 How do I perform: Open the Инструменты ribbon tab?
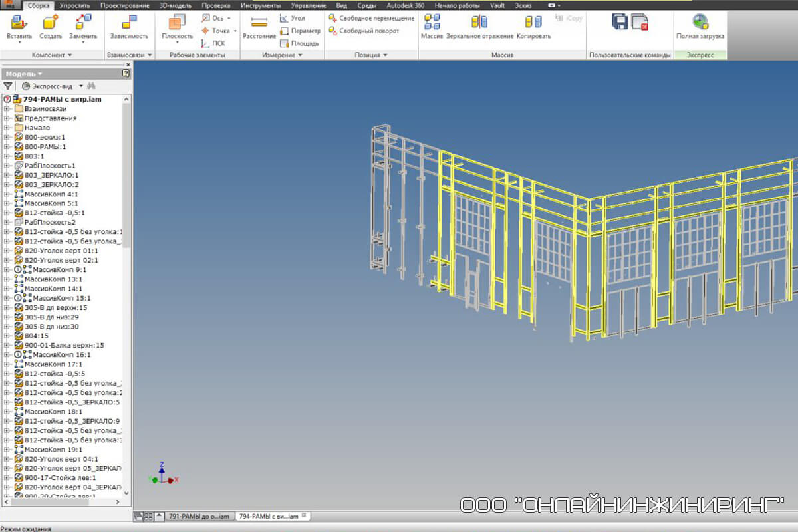tap(261, 5)
